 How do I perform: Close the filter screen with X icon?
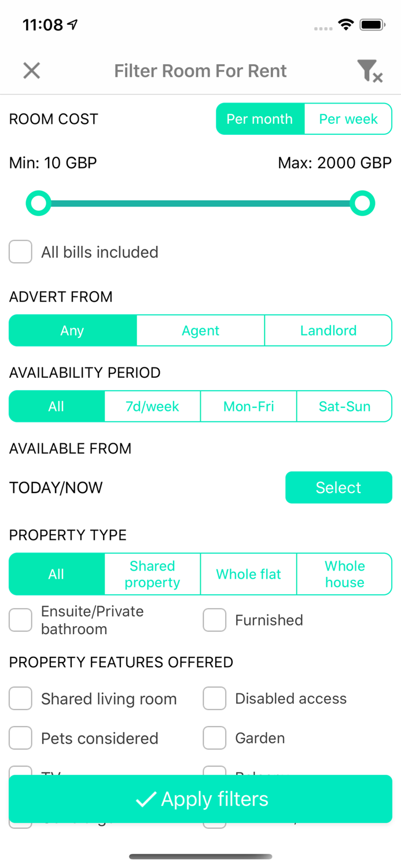32,71
